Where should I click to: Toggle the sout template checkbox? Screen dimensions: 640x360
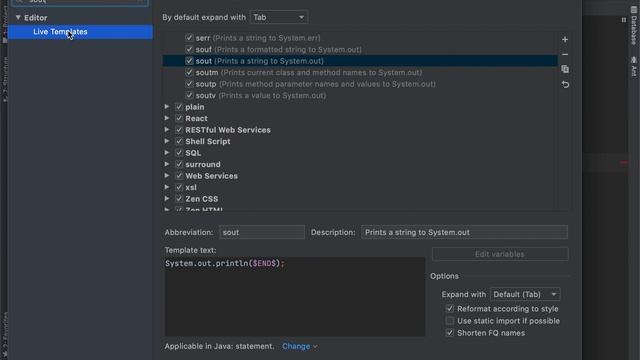[x=189, y=61]
